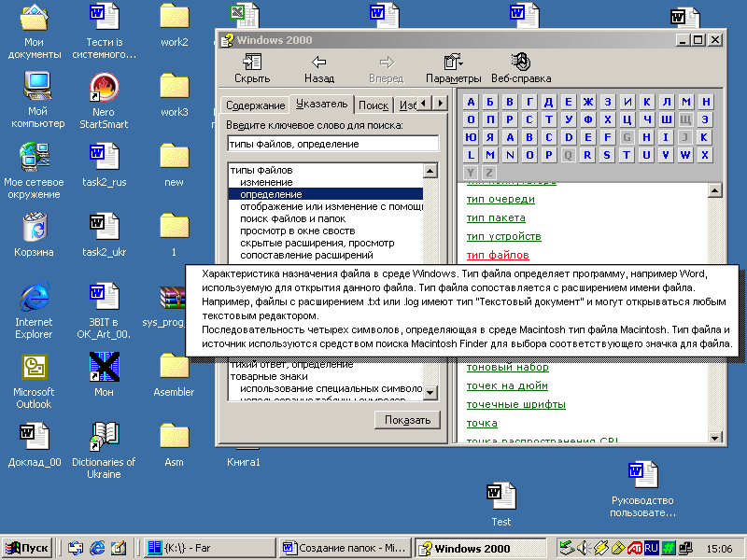Select 'товарные знаки' in the index list
This screenshot has height=560, width=747.
click(x=269, y=377)
